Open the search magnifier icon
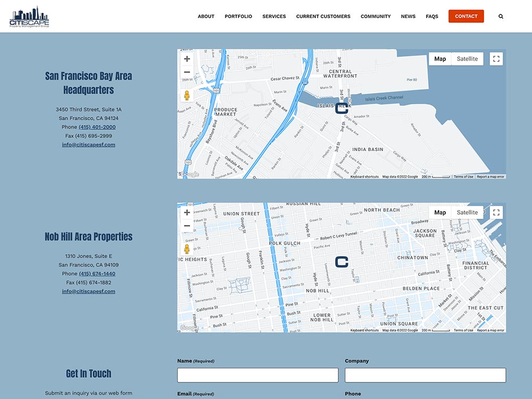 [x=501, y=16]
